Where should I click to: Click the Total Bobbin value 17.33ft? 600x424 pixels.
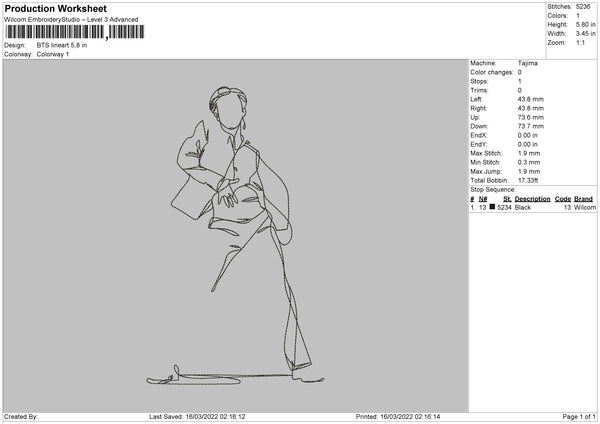(x=528, y=181)
